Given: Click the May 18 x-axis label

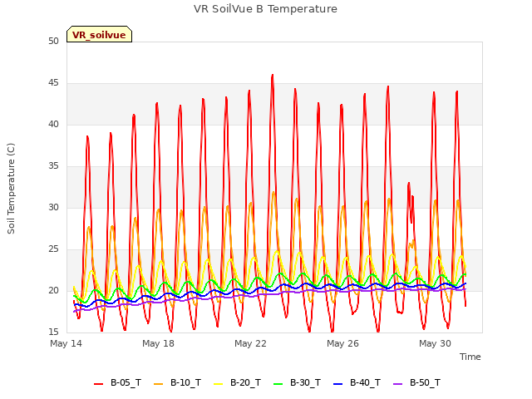Looking at the screenshot, I should [158, 343].
